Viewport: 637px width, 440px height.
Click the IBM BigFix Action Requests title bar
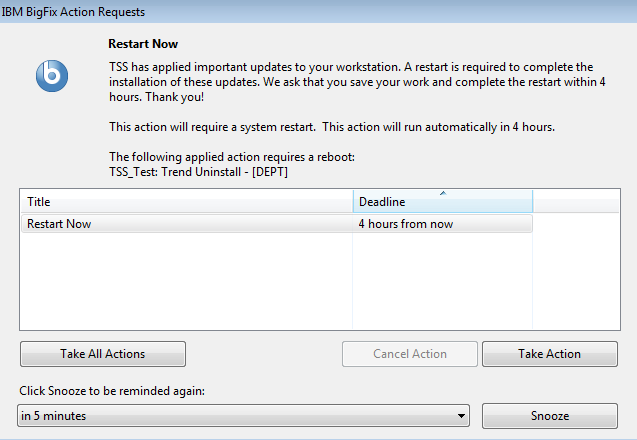coord(318,11)
